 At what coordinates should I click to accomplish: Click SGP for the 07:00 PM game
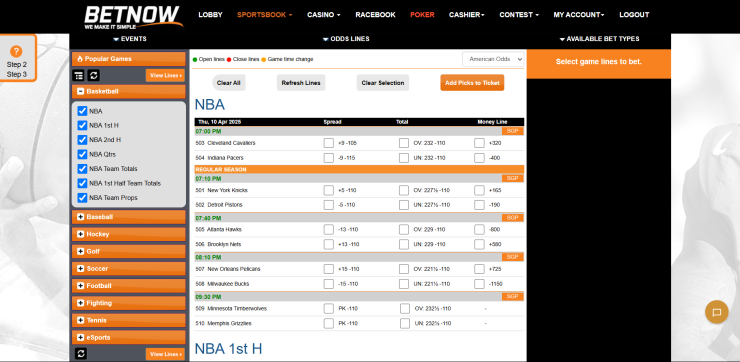tap(513, 131)
